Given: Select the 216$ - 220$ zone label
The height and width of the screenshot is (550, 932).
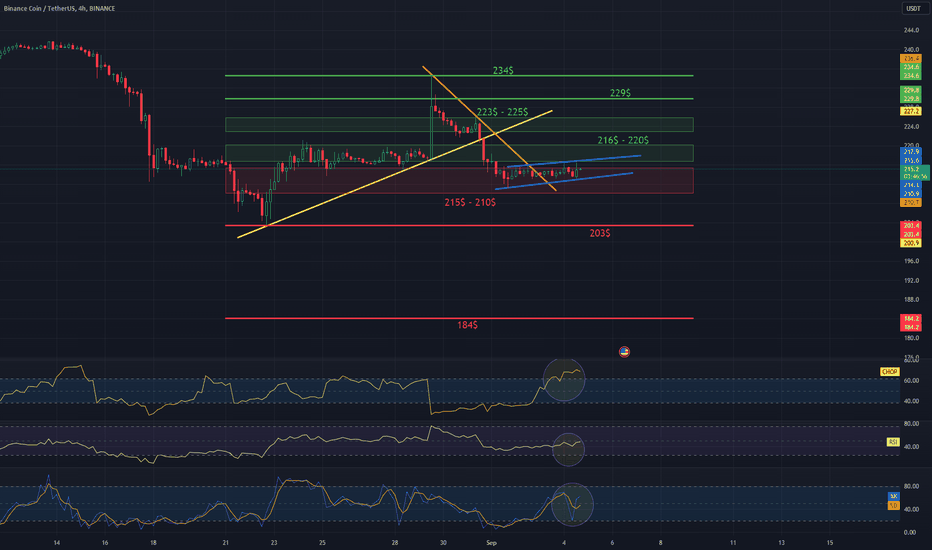Looking at the screenshot, I should tap(623, 140).
